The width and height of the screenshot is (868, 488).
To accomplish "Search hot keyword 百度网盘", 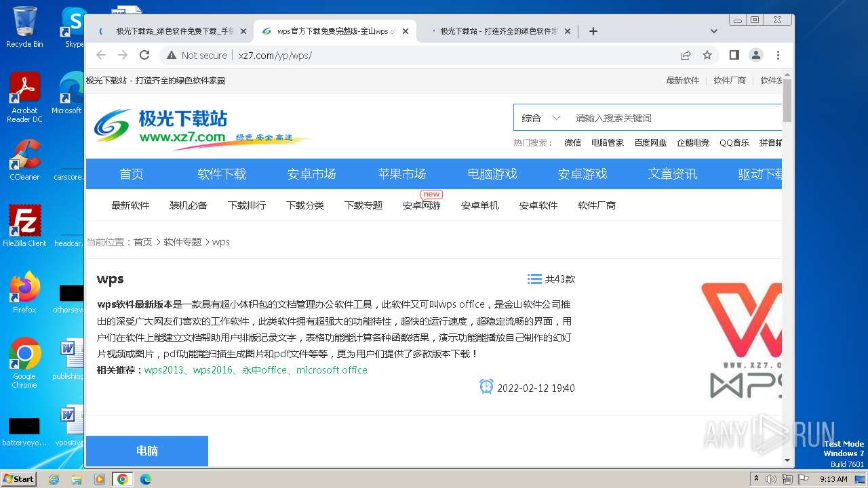I will point(650,143).
